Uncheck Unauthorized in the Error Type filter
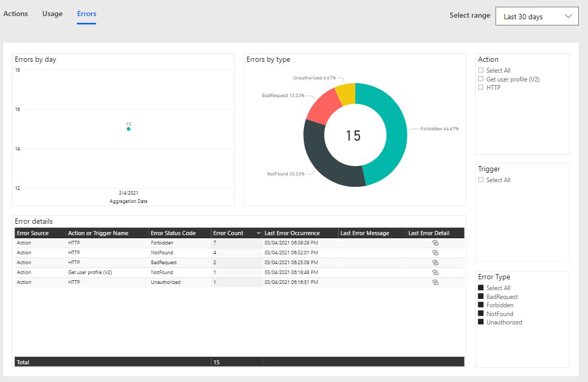This screenshot has width=588, height=382. 480,322
